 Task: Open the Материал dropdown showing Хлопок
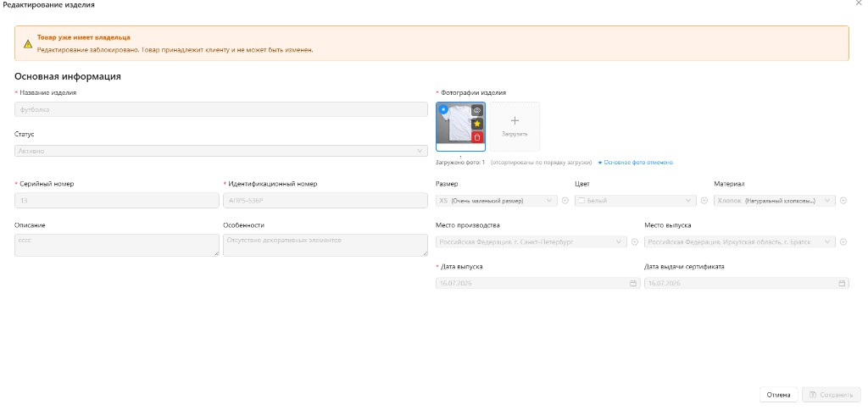(775, 201)
